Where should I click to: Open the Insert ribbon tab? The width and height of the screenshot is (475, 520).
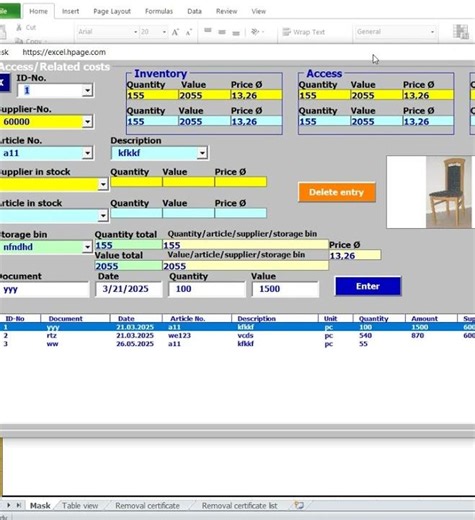pos(70,11)
